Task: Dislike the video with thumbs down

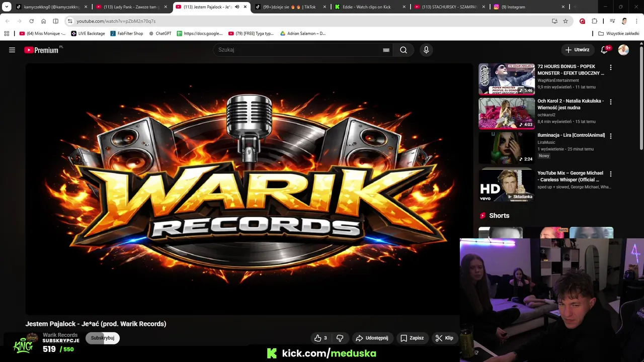Action: tap(340, 338)
